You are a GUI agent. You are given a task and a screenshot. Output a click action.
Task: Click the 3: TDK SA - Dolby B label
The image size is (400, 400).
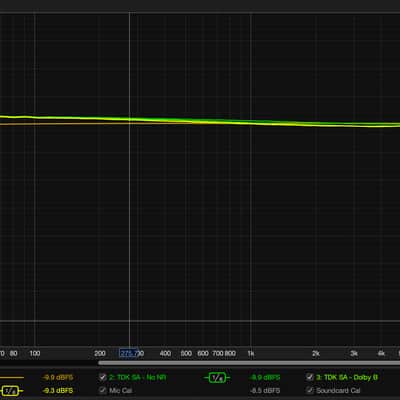click(347, 378)
